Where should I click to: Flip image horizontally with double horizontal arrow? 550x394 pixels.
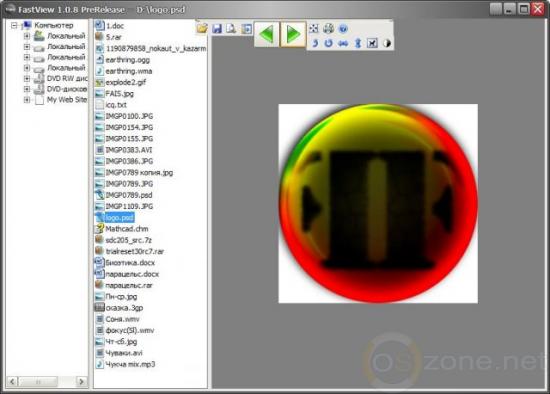343,43
